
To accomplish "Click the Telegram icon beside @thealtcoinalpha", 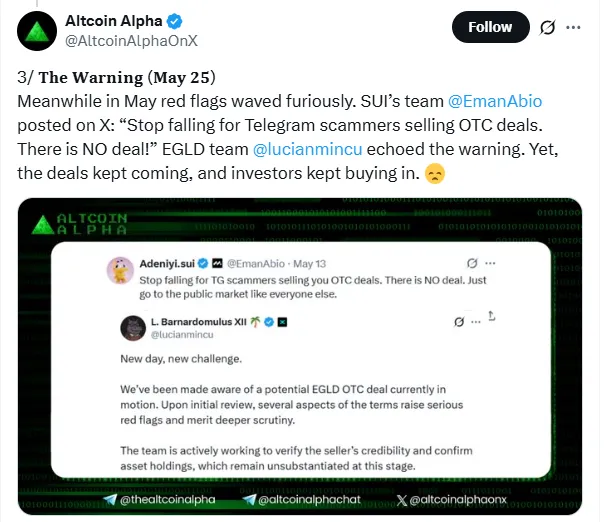I will [x=110, y=499].
